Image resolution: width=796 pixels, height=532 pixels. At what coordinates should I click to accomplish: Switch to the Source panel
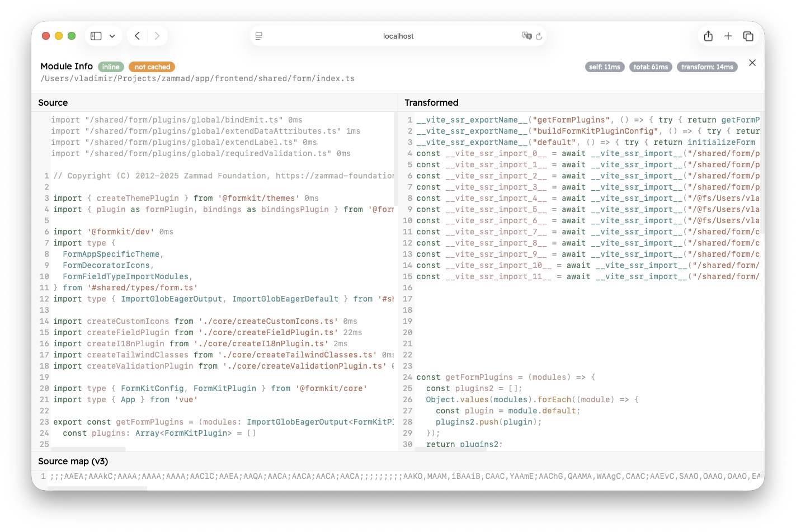point(53,102)
